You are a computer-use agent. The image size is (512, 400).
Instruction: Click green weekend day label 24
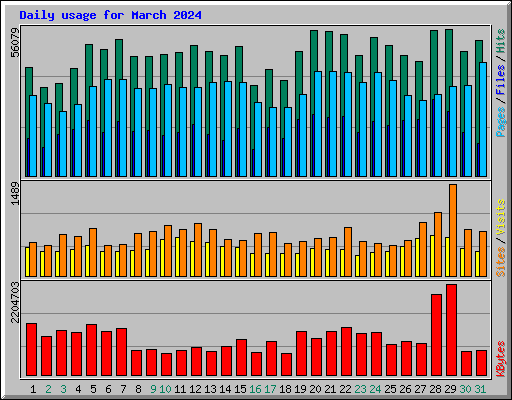[375, 389]
